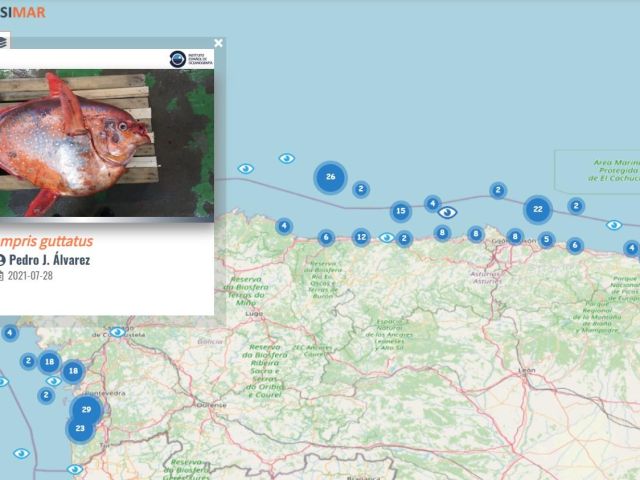640x480 pixels.
Task: Close the Lampris guttatus popup
Action: tap(218, 43)
